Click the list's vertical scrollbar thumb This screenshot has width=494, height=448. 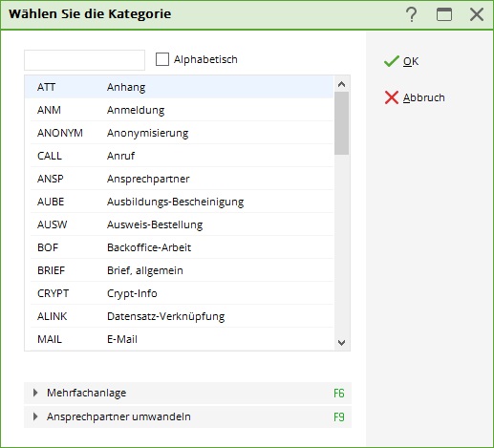click(341, 123)
